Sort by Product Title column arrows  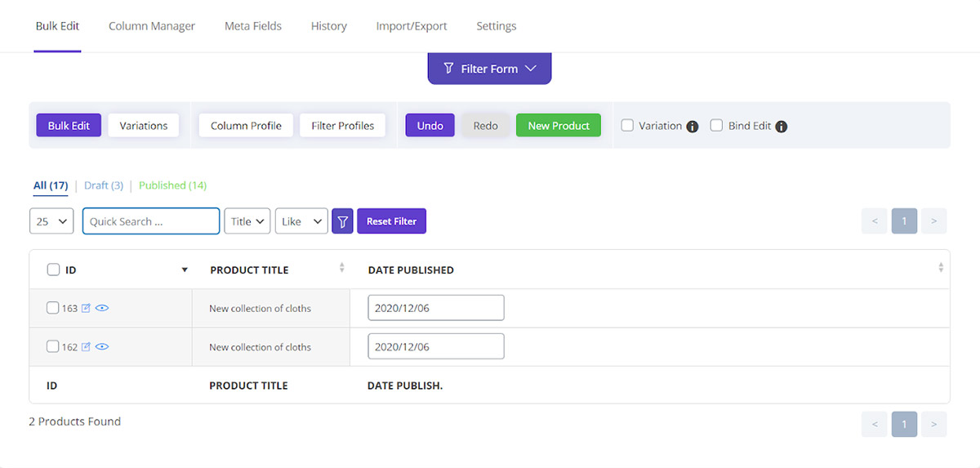point(342,268)
